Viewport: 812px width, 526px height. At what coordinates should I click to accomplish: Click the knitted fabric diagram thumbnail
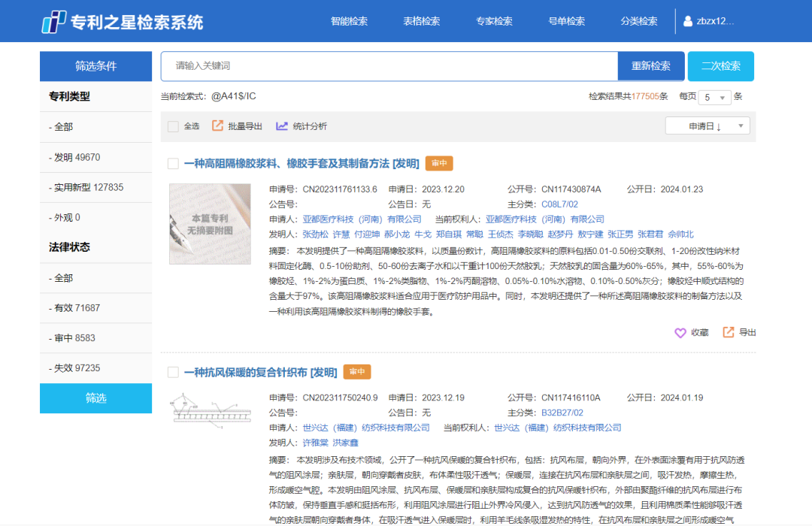211,412
